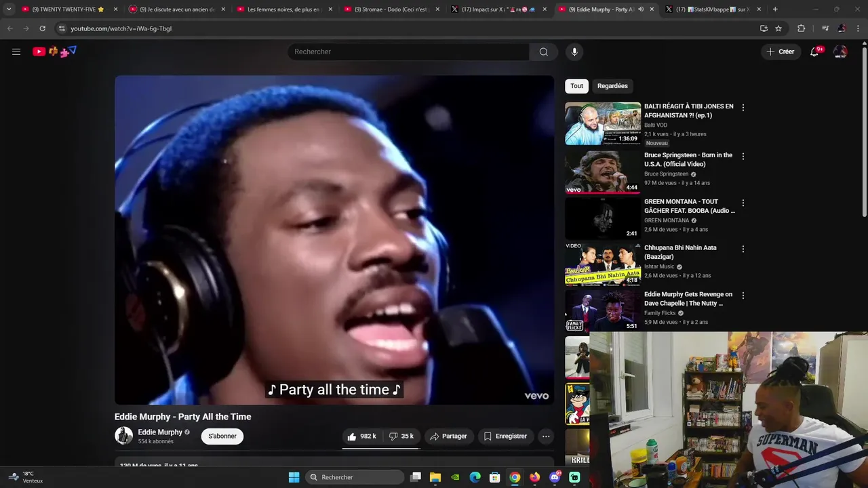Launch Microsoft Edge from the taskbar

[475, 477]
